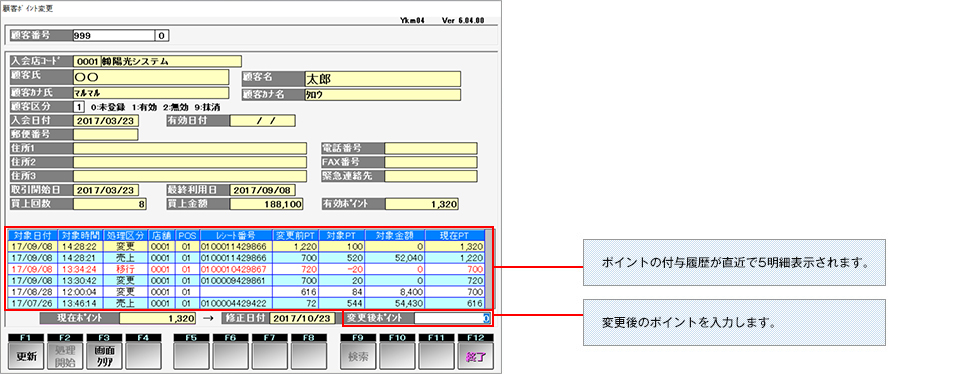Click the small box showing 0 beside 顧客番号
Viewport: 959px width, 374px height.
point(162,35)
